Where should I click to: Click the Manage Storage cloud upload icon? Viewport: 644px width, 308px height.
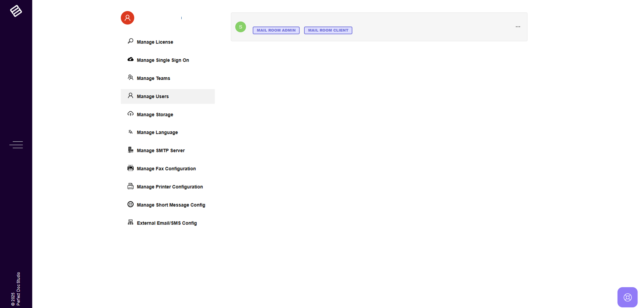tap(130, 114)
